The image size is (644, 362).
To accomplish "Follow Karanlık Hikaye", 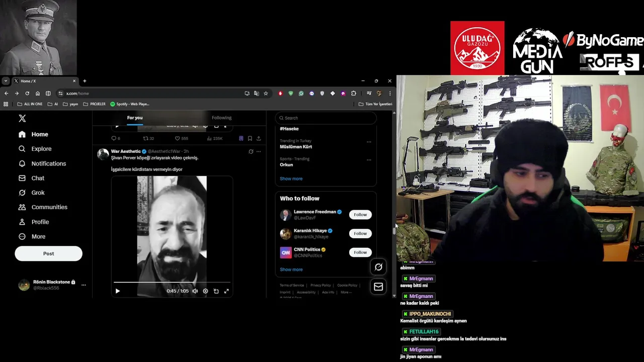I will [360, 233].
